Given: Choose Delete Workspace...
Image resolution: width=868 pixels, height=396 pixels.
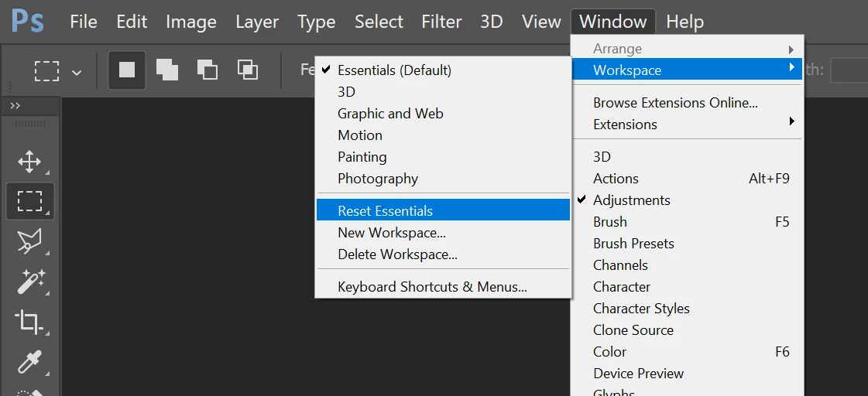Looking at the screenshot, I should click(x=443, y=254).
